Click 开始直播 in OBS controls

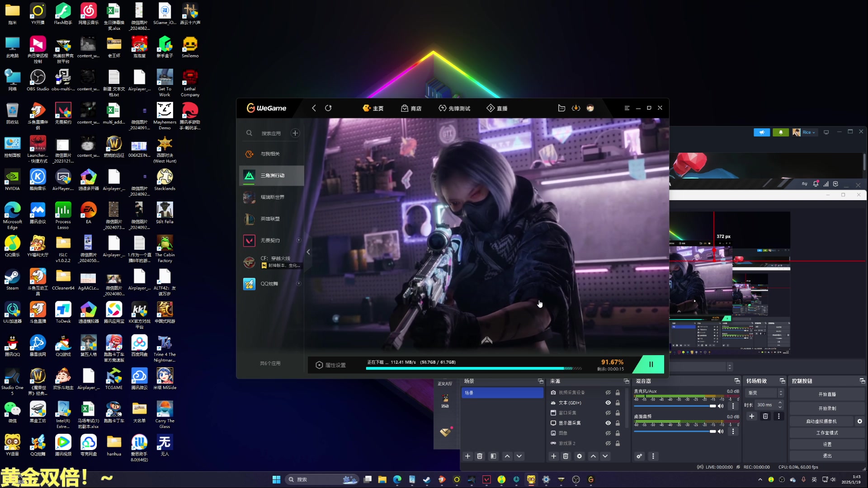[827, 394]
